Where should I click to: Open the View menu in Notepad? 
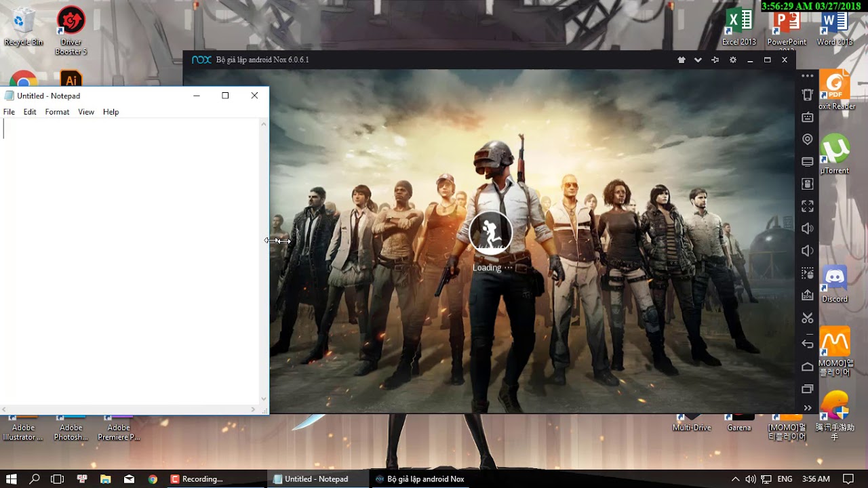(86, 112)
